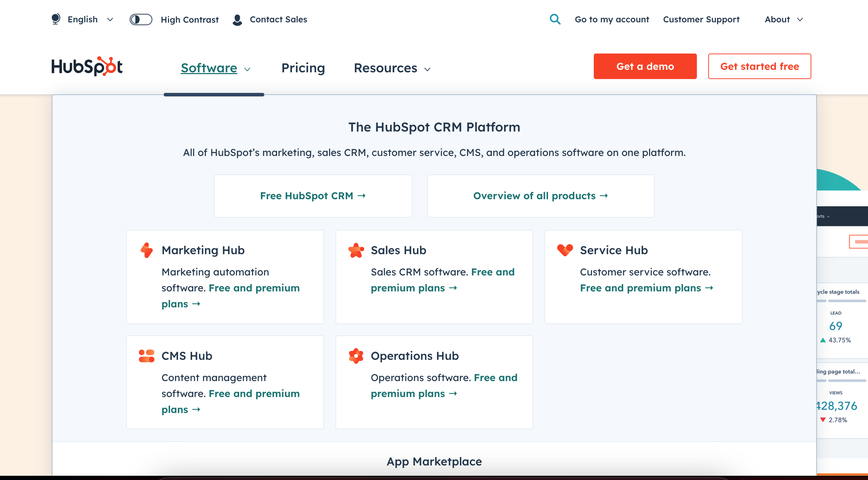Click Get started free button
Image resolution: width=868 pixels, height=480 pixels.
tap(759, 66)
